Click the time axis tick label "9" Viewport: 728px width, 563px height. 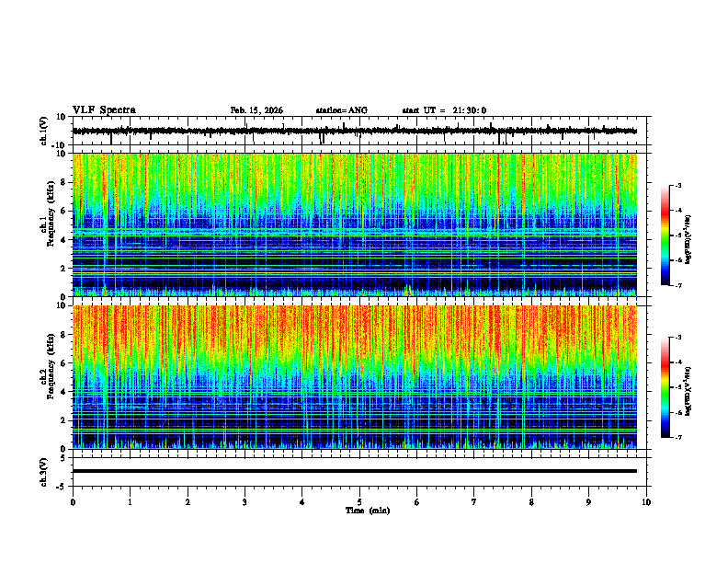click(588, 502)
